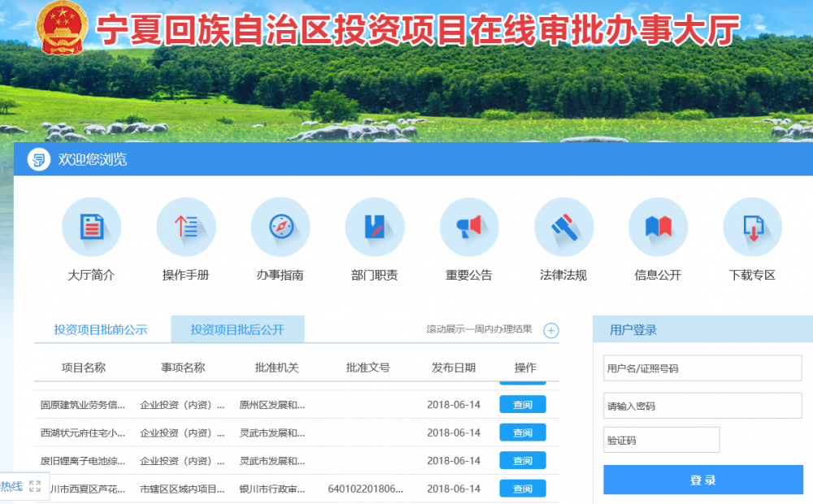The height and width of the screenshot is (504, 813).
Task: Select the 投资项目批后公开 tab
Action: click(237, 329)
